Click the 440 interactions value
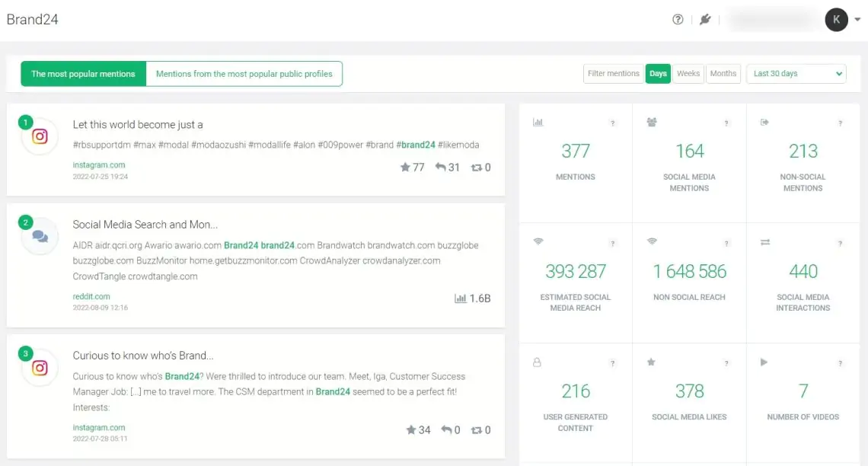Screen dimensions: 868x466 click(x=803, y=271)
